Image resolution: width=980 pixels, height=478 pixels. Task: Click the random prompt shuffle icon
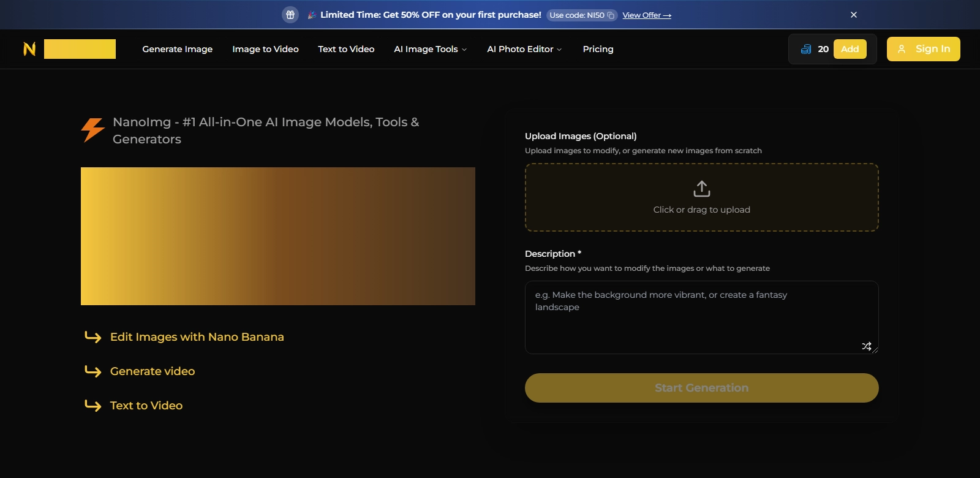coord(866,346)
